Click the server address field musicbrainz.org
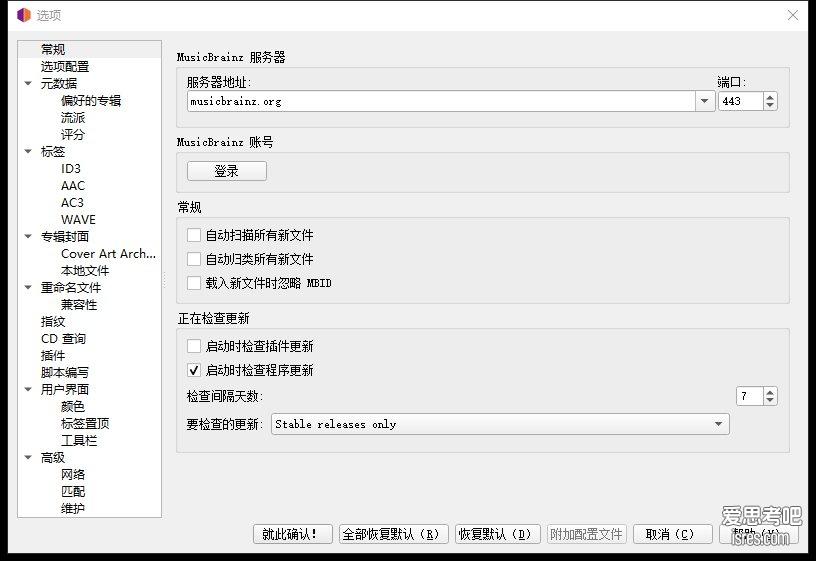Image resolution: width=816 pixels, height=561 pixels. pyautogui.click(x=441, y=101)
